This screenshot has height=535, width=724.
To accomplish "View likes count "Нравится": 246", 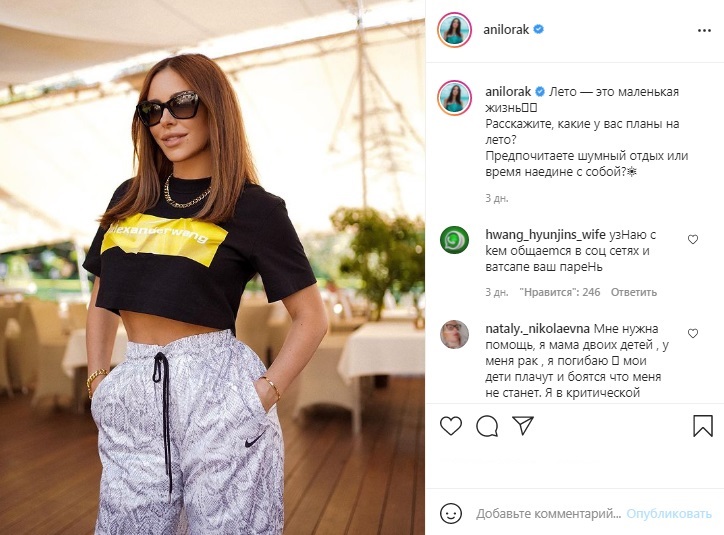I will point(560,292).
